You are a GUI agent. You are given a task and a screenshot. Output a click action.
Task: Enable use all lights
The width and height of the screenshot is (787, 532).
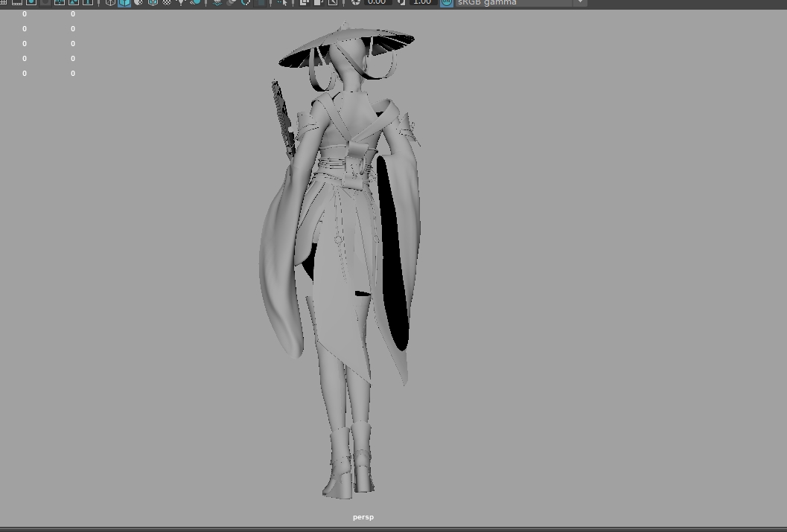(x=181, y=3)
